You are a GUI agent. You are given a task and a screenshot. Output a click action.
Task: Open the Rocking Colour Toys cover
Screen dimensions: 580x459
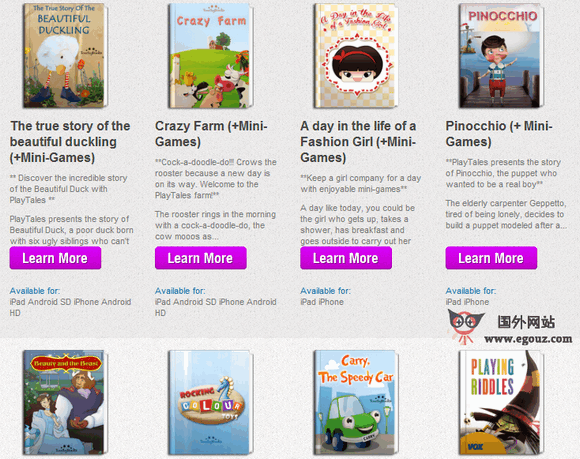[210, 402]
